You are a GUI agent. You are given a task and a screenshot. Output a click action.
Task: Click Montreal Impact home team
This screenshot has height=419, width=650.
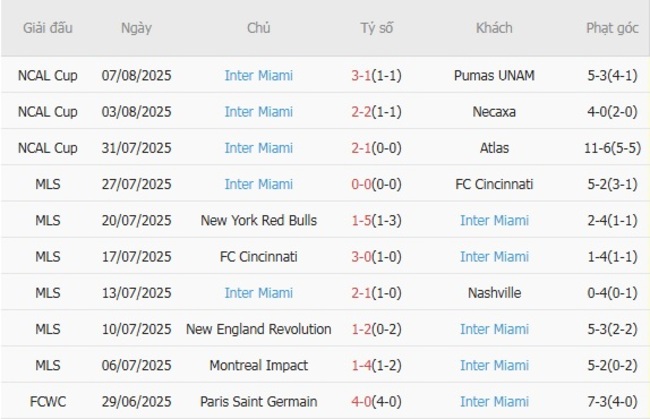[259, 365]
